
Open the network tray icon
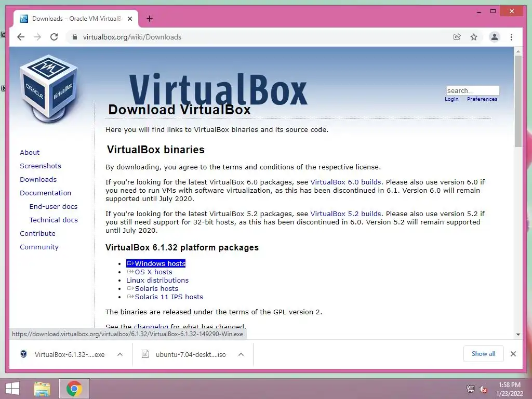(470, 389)
